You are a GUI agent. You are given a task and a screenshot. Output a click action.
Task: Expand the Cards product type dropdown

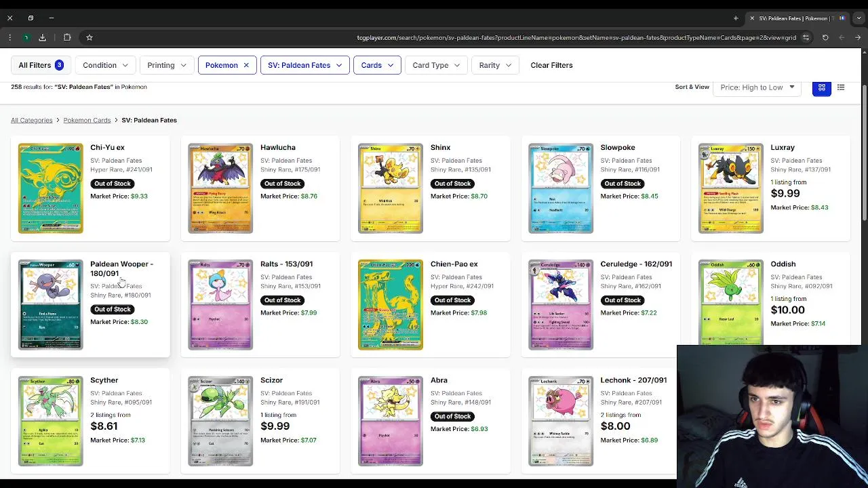point(377,65)
